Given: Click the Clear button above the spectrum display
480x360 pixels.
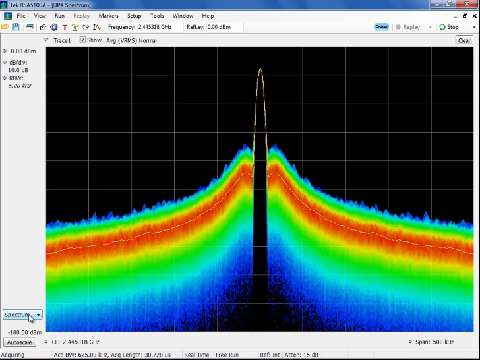Looking at the screenshot, I should tap(464, 40).
